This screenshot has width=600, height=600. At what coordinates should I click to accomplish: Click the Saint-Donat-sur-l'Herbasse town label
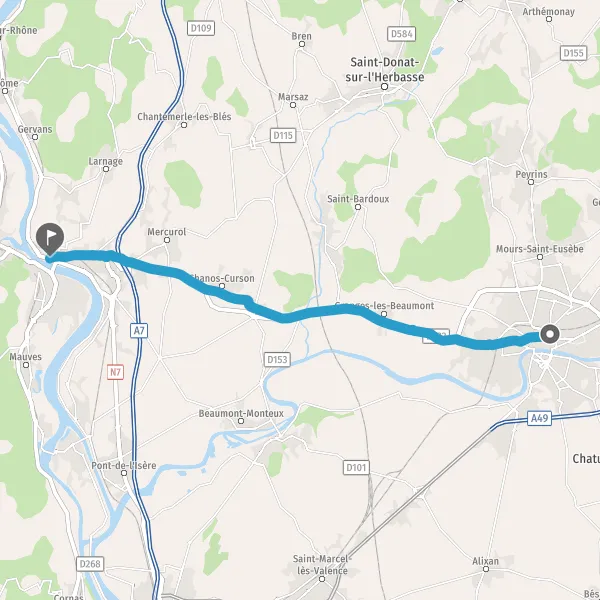pyautogui.click(x=385, y=69)
